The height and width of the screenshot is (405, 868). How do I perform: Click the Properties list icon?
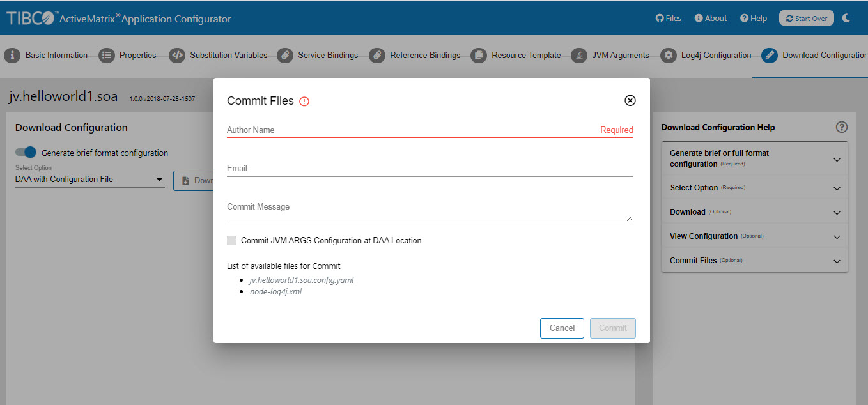click(x=106, y=56)
